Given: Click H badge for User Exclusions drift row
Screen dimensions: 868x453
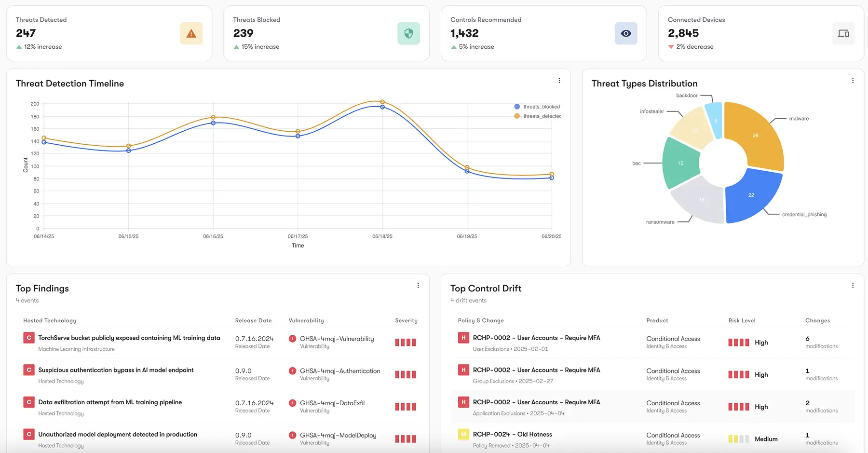Looking at the screenshot, I should (463, 338).
